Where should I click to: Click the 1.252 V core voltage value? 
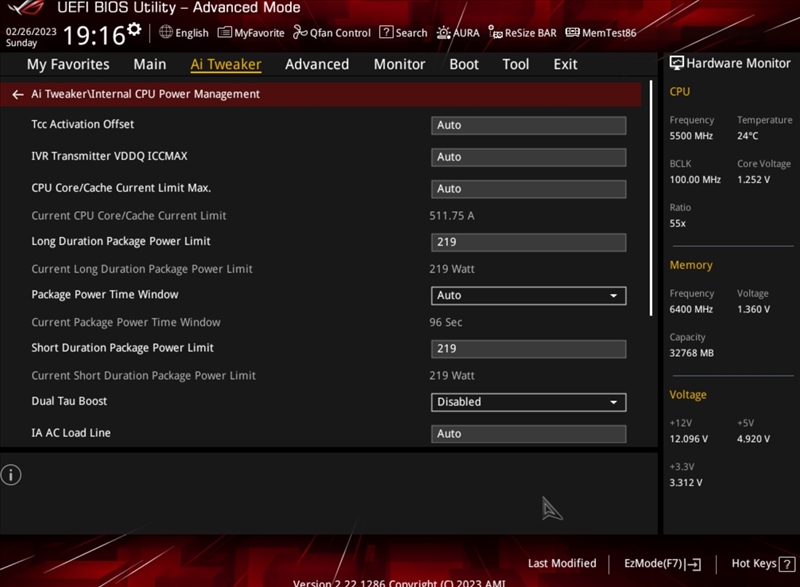753,180
